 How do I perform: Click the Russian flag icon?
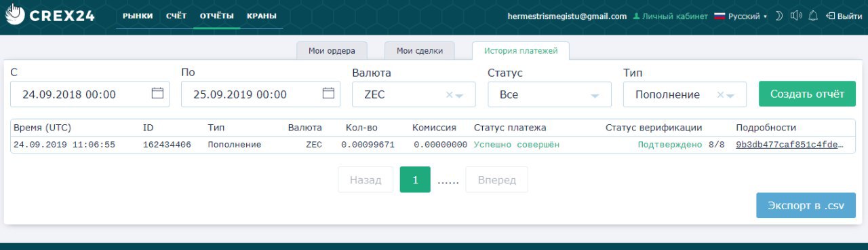(720, 16)
